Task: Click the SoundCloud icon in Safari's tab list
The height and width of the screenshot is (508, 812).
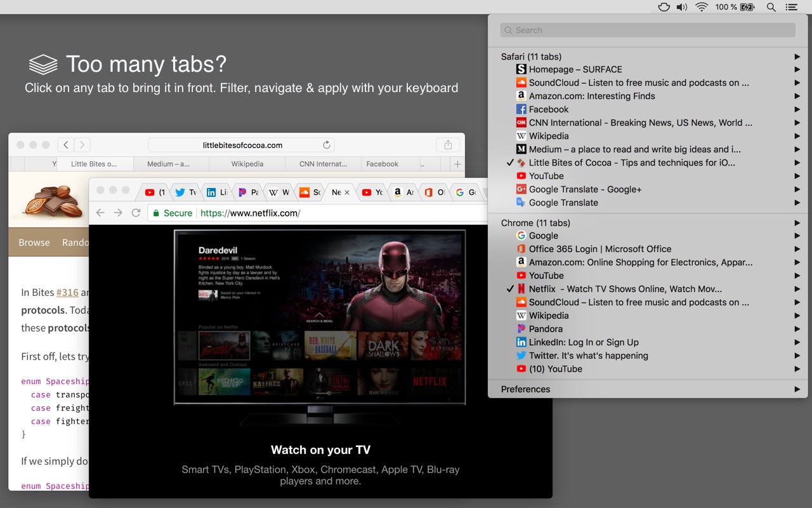Action: (x=521, y=83)
